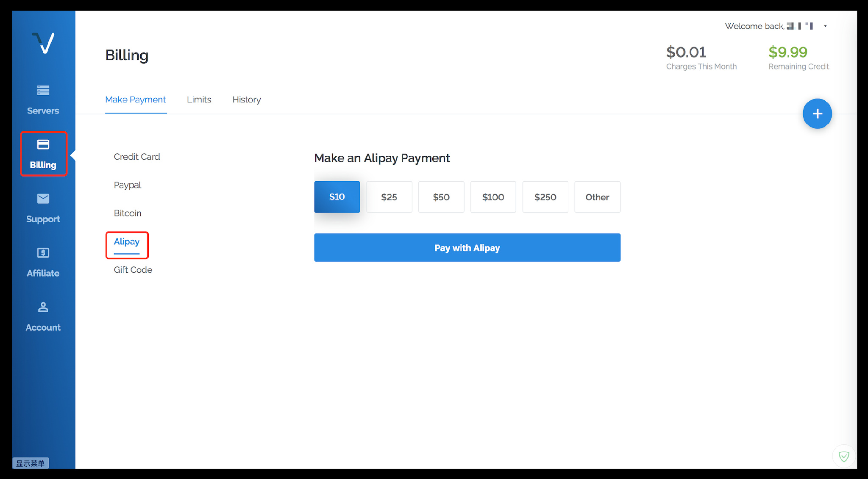This screenshot has height=479, width=868.
Task: Click the blue plus deploy button
Action: [817, 114]
